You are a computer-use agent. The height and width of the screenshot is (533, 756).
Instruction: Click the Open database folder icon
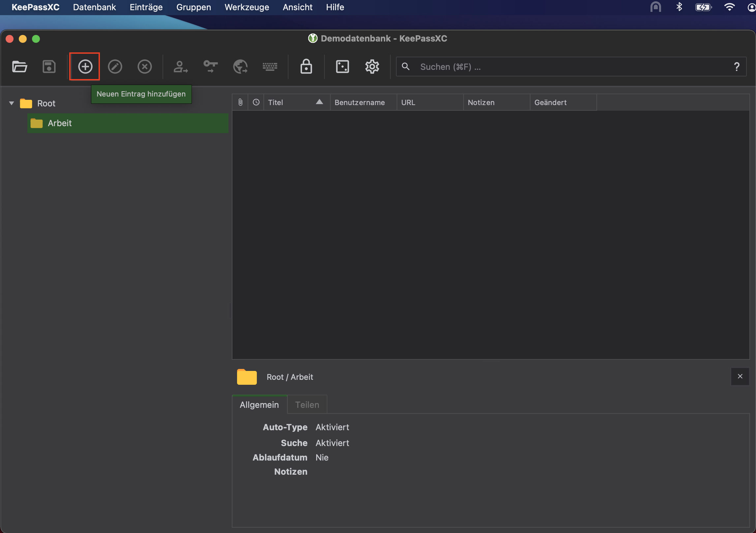pos(19,67)
